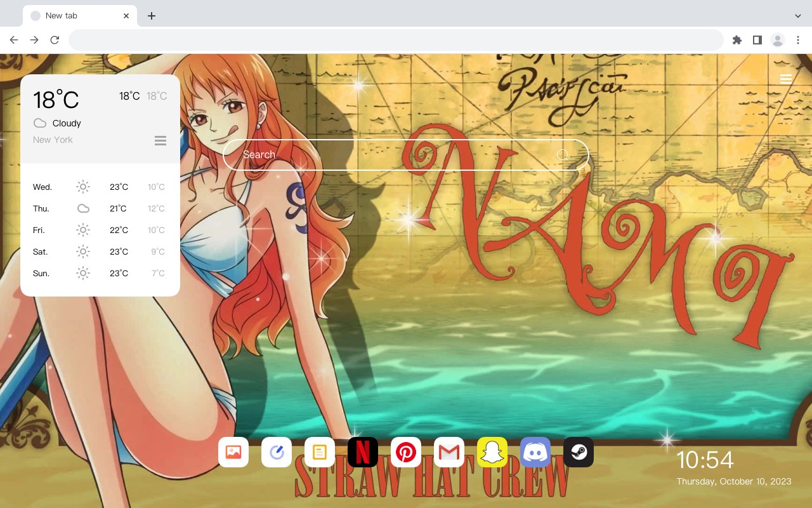Click the Search input box
Screen dimensions: 812x508
(406, 155)
